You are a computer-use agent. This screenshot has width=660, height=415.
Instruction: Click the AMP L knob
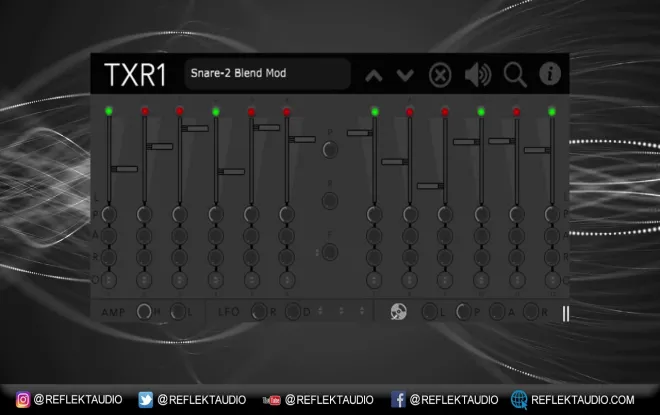tap(178, 311)
